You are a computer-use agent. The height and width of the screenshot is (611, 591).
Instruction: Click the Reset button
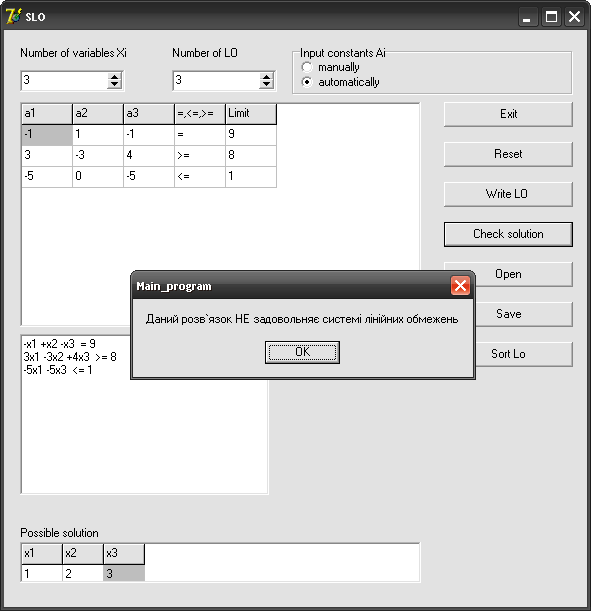[x=508, y=154]
